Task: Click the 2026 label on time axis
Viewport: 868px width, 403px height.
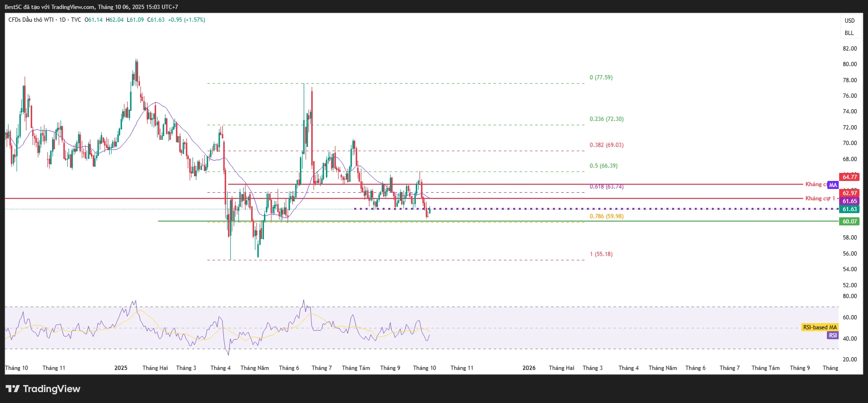Action: [x=529, y=368]
